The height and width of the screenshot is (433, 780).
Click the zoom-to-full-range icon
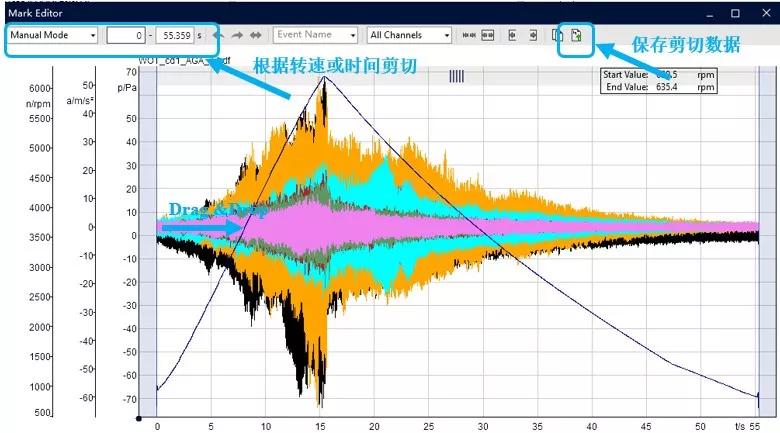pos(468,35)
